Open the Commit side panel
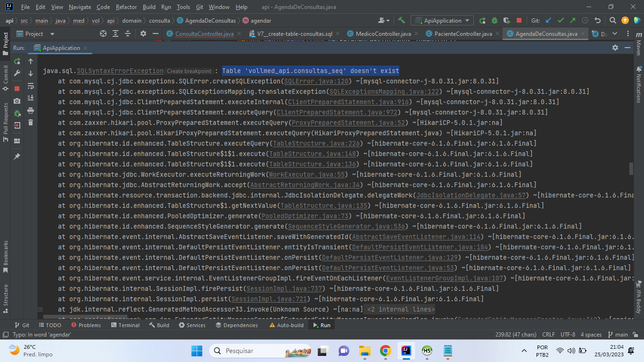The height and width of the screenshot is (362, 644). click(6, 78)
